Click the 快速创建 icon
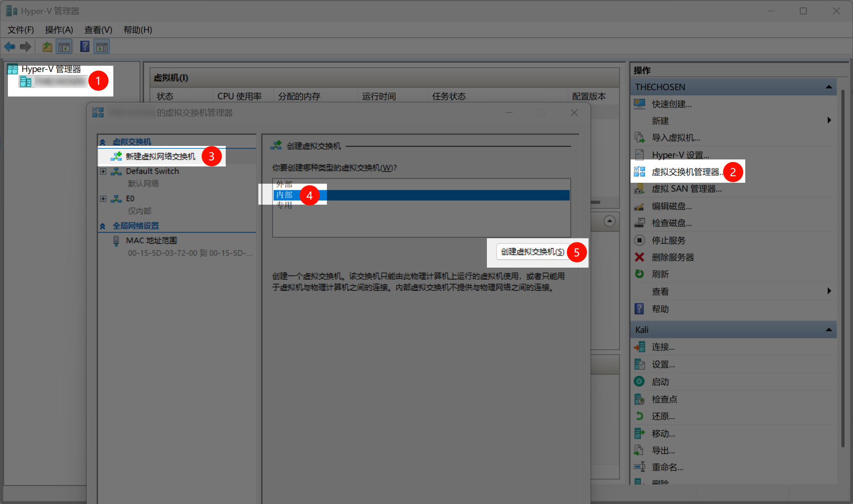This screenshot has height=504, width=853. coord(639,104)
